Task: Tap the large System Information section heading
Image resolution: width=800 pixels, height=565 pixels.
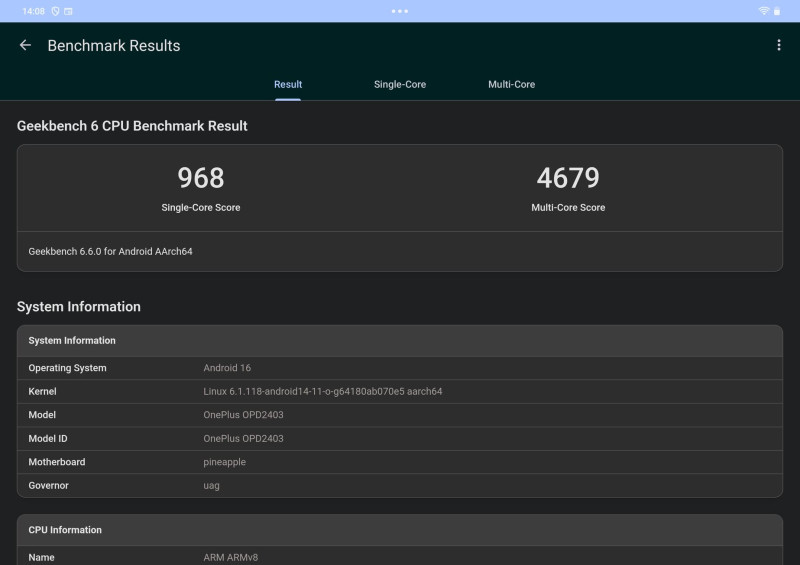Action: coord(79,307)
